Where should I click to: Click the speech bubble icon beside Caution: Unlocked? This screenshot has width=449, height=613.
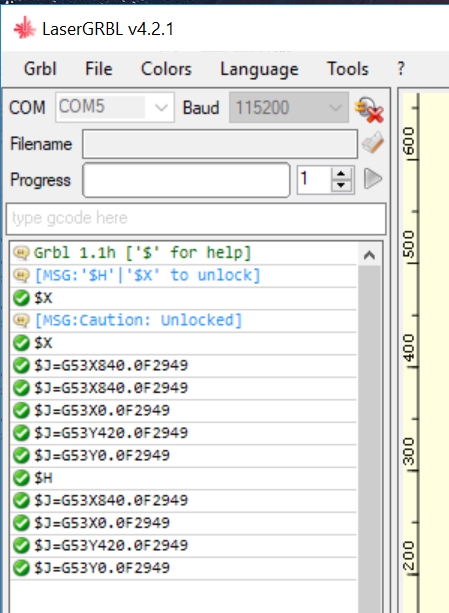coord(21,321)
